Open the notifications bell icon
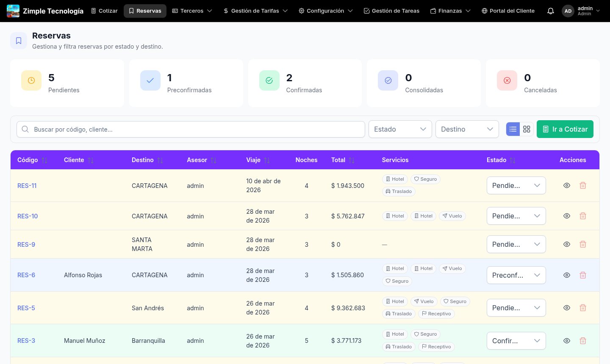Screen dimensions: 610x364 (x=550, y=11)
